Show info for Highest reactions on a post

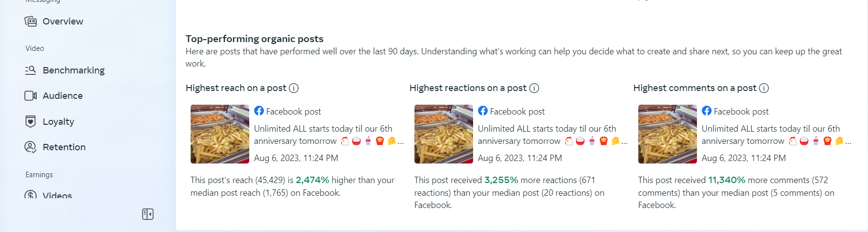(x=534, y=88)
